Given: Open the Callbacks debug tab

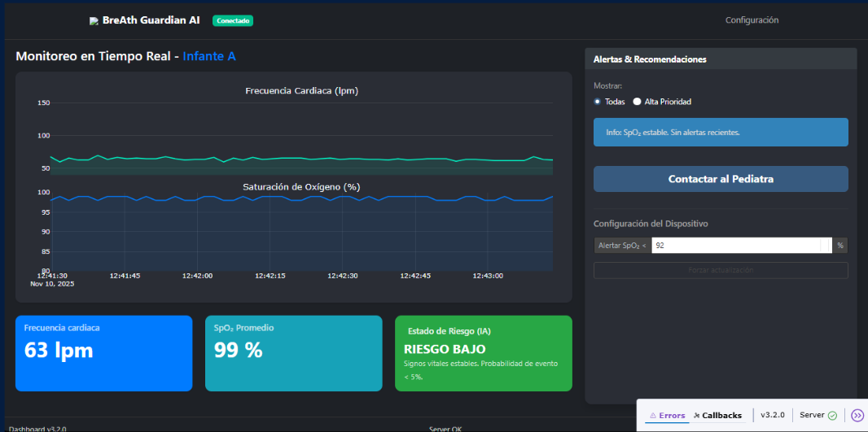Looking at the screenshot, I should coord(717,416).
